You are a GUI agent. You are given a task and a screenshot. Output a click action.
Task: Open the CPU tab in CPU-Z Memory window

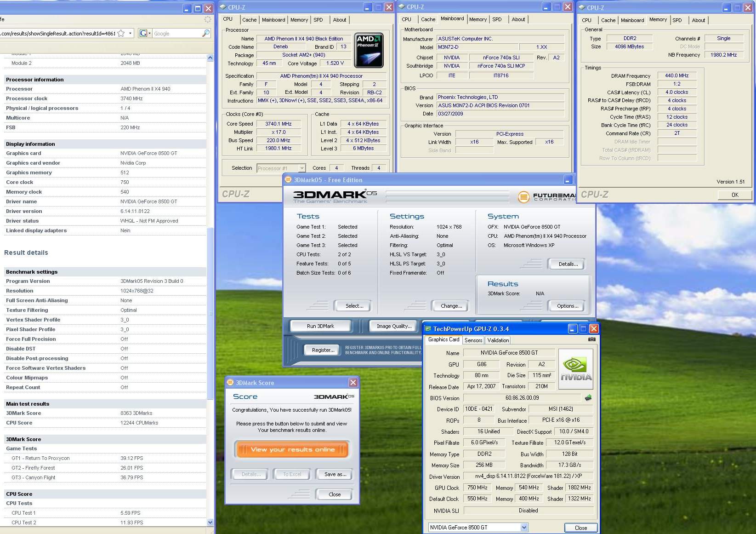[x=586, y=20]
